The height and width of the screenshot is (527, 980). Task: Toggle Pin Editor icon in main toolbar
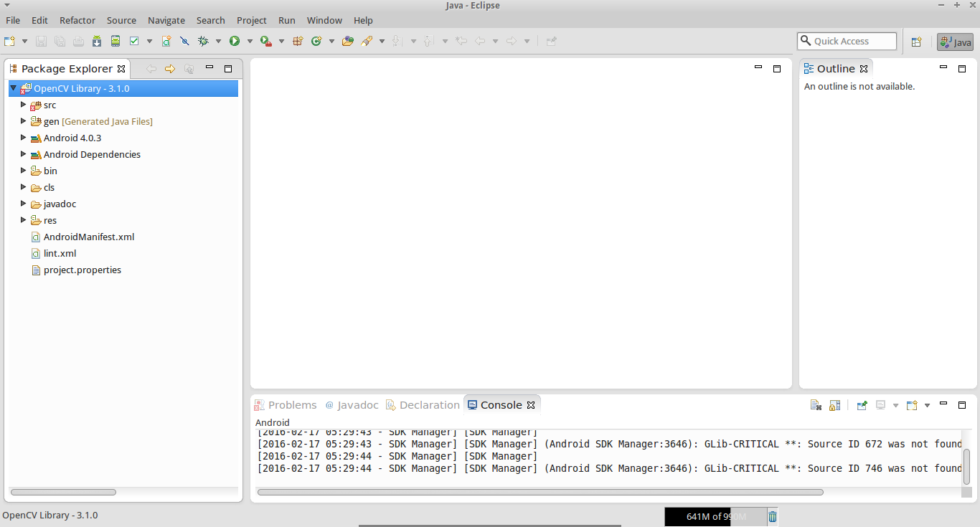(551, 41)
